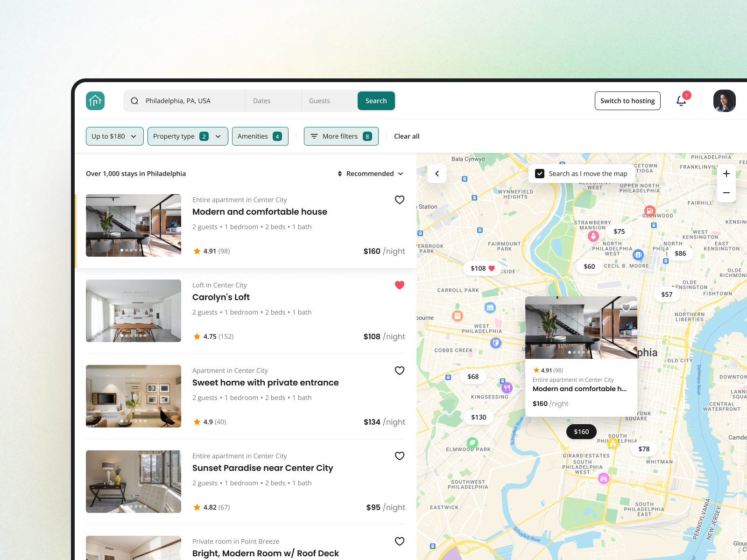Click the green home logo icon

coord(95,101)
